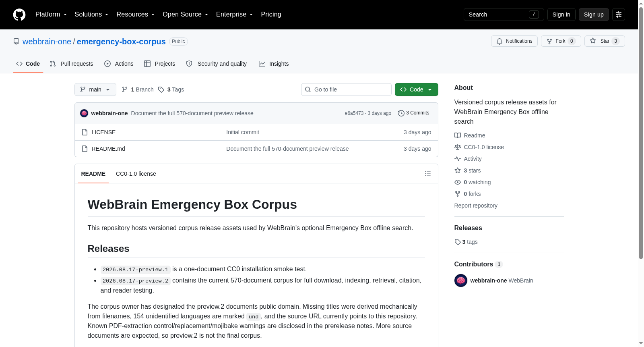This screenshot has width=644, height=347.
Task: Click the scales icon beside CC0-1.0 license
Action: point(458,147)
